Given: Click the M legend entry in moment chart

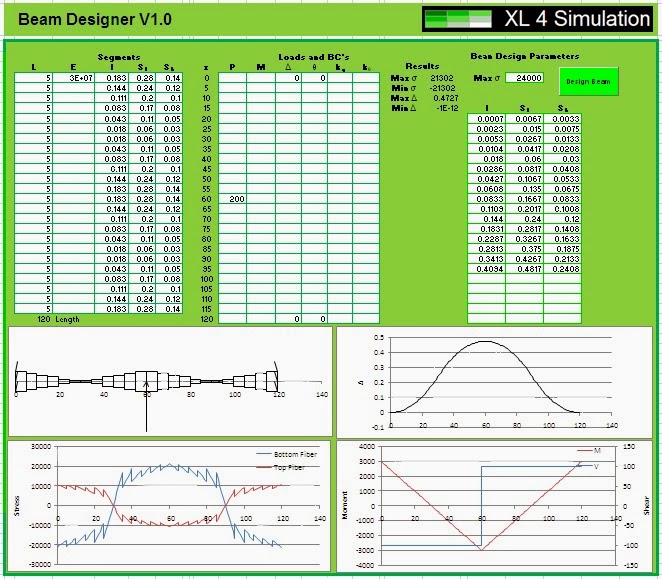Looking at the screenshot, I should click(x=589, y=451).
